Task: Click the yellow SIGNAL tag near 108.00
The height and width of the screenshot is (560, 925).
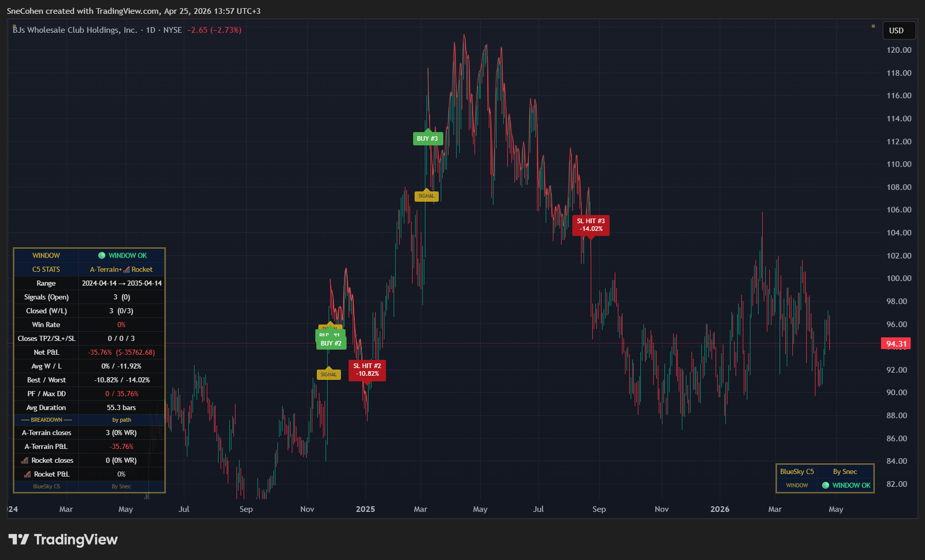Action: [426, 196]
